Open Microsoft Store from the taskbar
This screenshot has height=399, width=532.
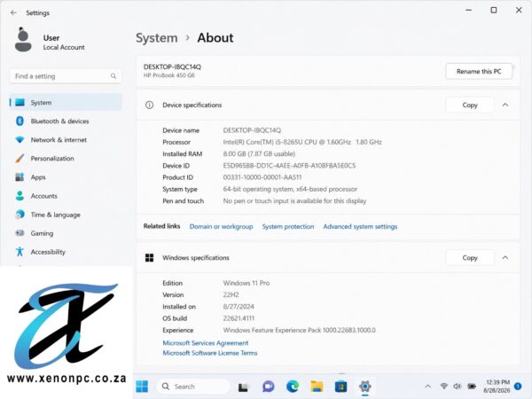tap(341, 387)
